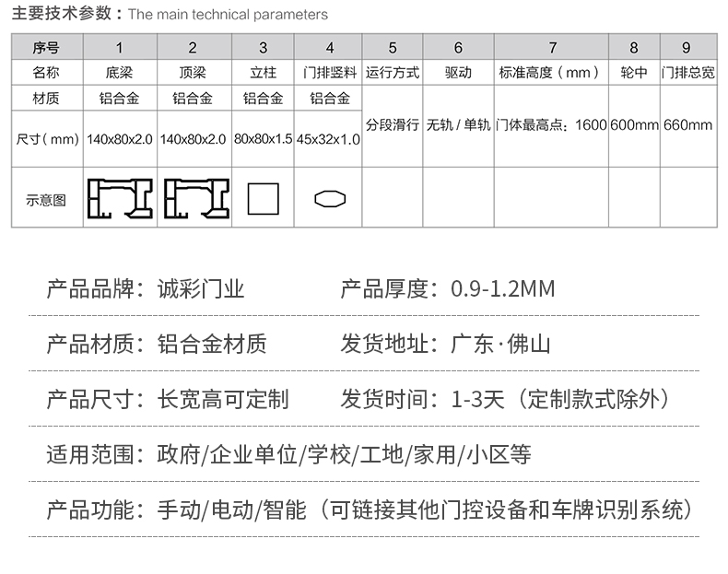Click the '无轨 / 单轨' cell
This screenshot has height=574, width=728.
[x=458, y=124]
